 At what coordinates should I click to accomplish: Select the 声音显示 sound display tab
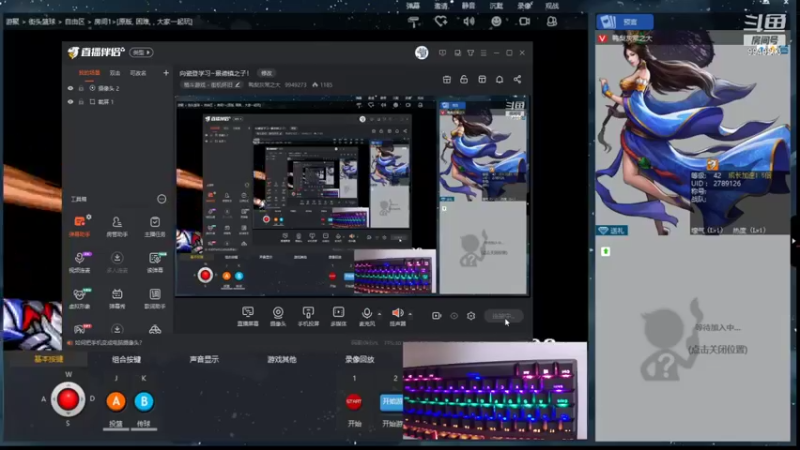[x=204, y=359]
